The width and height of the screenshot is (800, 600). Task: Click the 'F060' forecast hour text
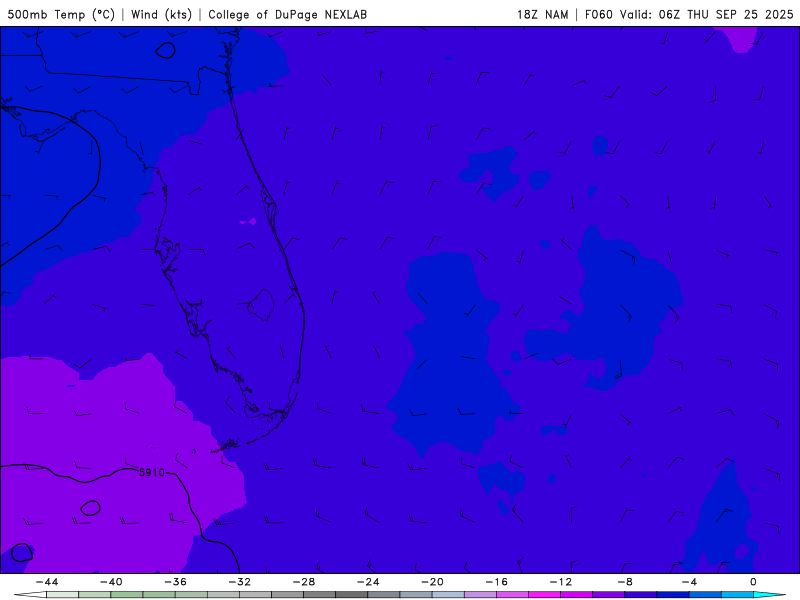[598, 15]
